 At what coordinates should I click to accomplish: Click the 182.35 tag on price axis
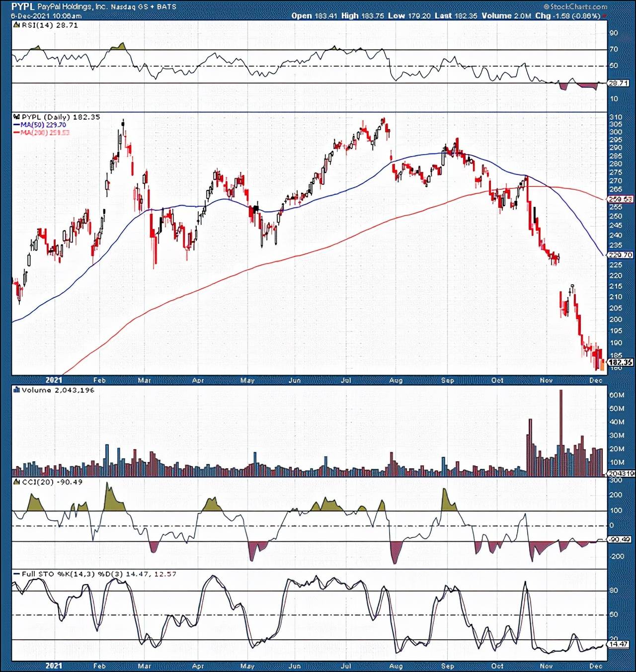pos(621,362)
